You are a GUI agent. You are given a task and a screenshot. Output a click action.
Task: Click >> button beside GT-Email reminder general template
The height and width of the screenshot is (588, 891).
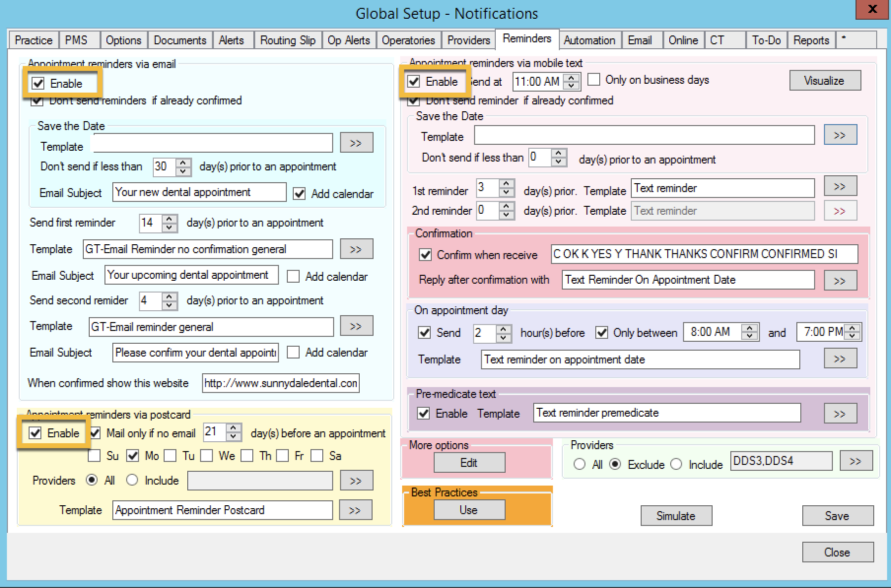pyautogui.click(x=356, y=326)
